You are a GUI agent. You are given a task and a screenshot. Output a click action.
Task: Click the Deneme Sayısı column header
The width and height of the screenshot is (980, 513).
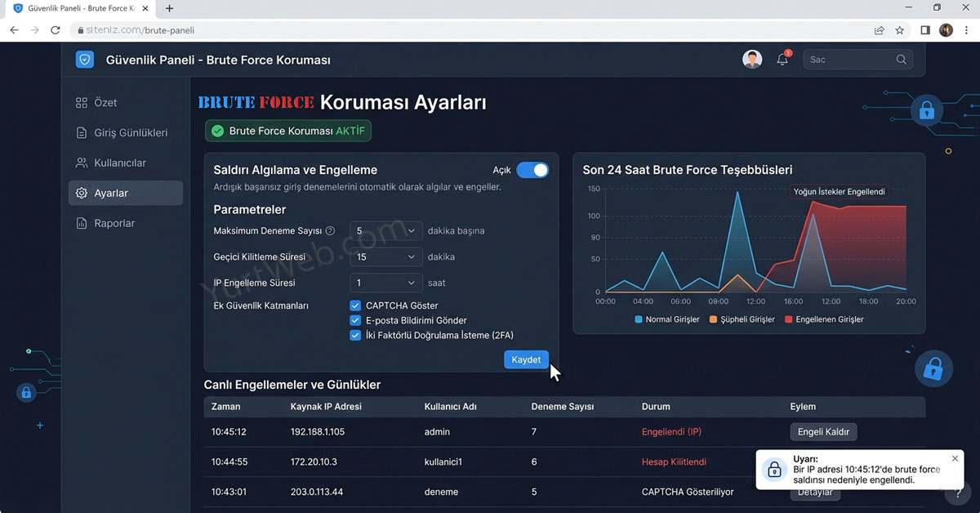[563, 406]
